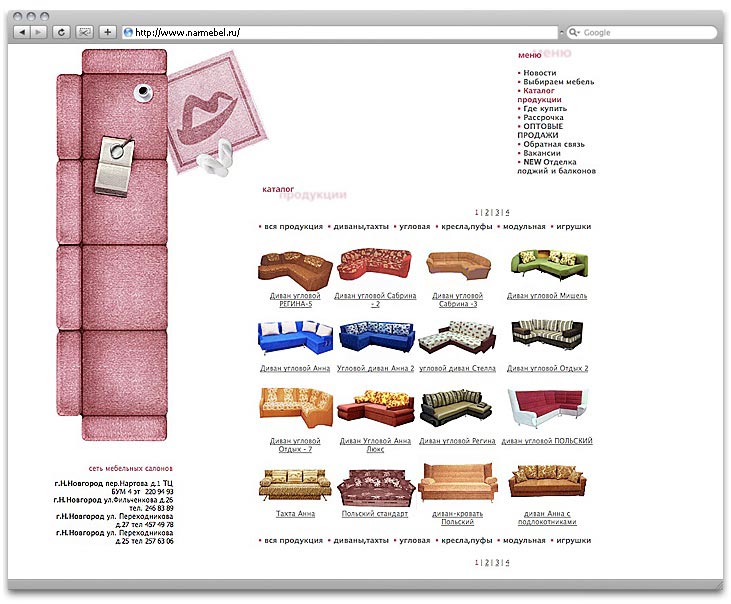Open the Рассрочка menu item
The image size is (731, 604).
point(543,117)
